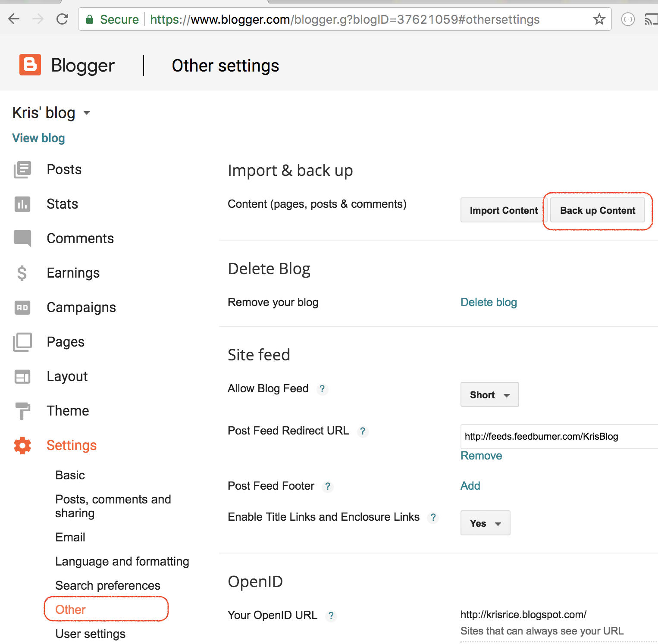The width and height of the screenshot is (658, 644).
Task: Click the Earnings dollar sign icon
Action: [x=22, y=273]
